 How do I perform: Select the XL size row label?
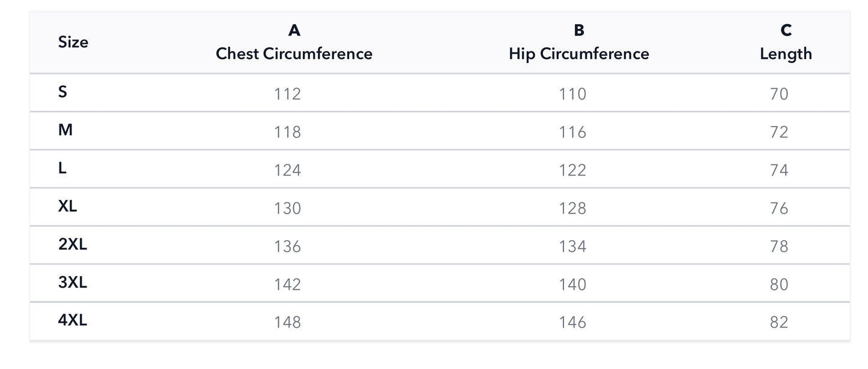coord(68,206)
